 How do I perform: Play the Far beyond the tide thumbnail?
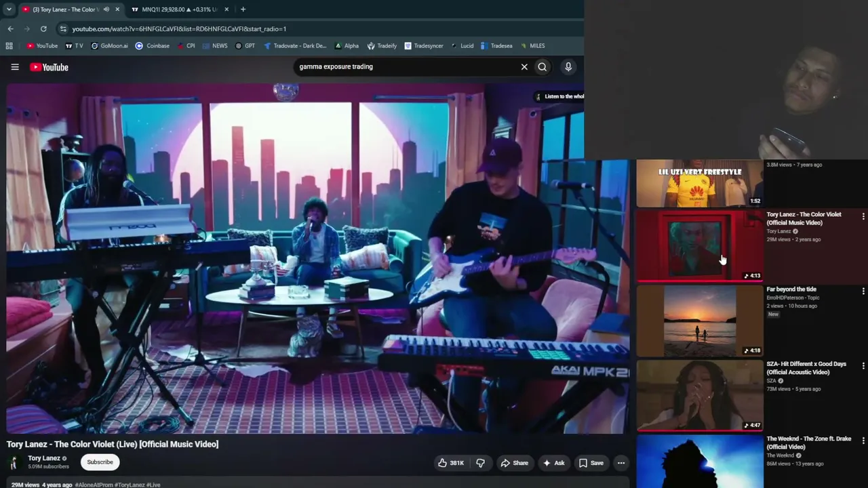click(x=700, y=321)
